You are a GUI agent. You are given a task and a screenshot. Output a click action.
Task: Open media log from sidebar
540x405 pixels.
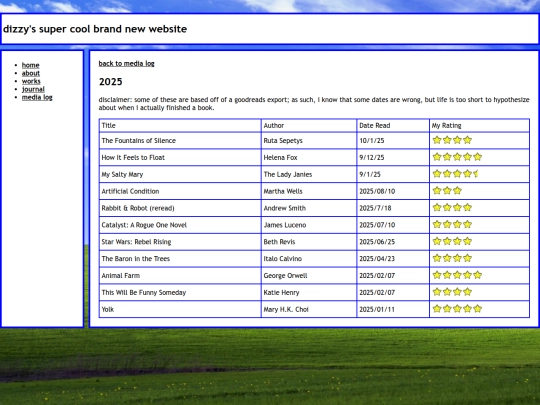coord(37,97)
